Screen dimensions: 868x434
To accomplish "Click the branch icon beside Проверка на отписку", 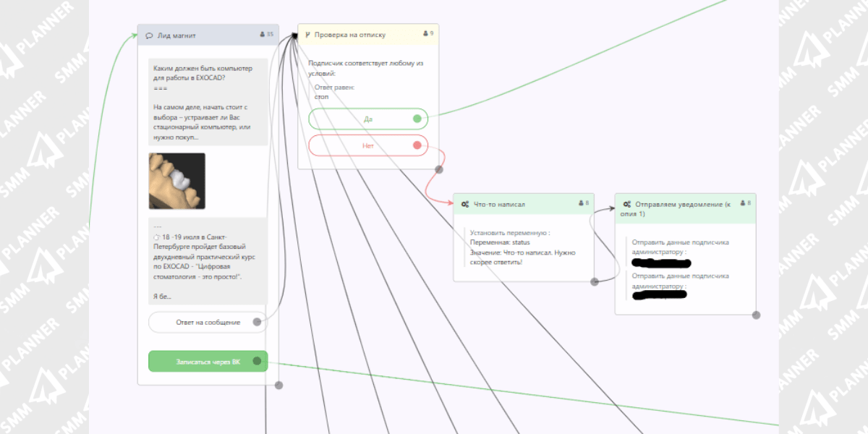I will [307, 35].
